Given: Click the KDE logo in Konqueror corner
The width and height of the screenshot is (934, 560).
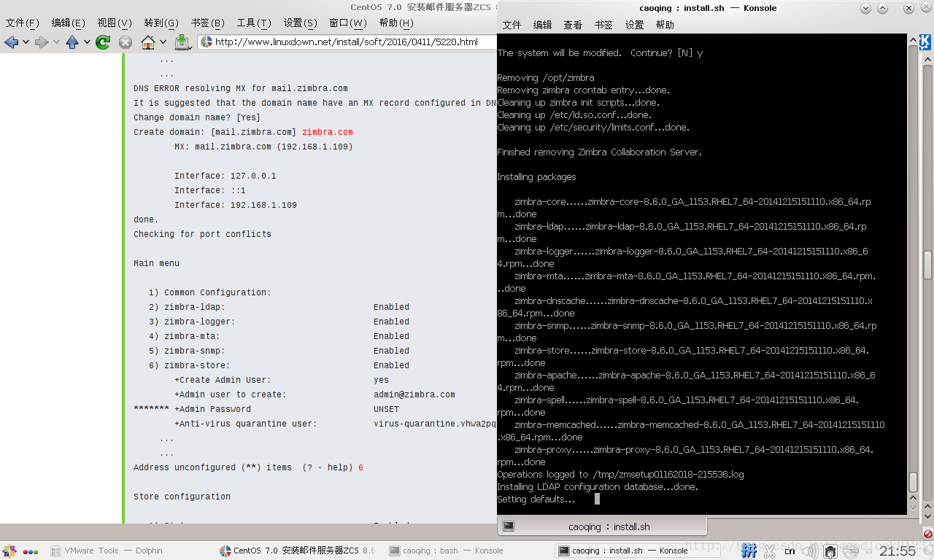Looking at the screenshot, I should click(x=925, y=42).
